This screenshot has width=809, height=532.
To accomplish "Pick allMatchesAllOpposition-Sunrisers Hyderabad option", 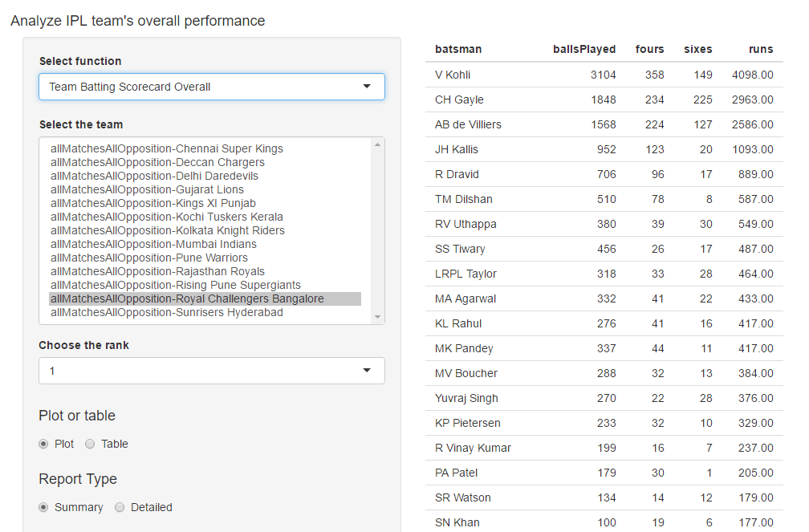I will pyautogui.click(x=166, y=312).
